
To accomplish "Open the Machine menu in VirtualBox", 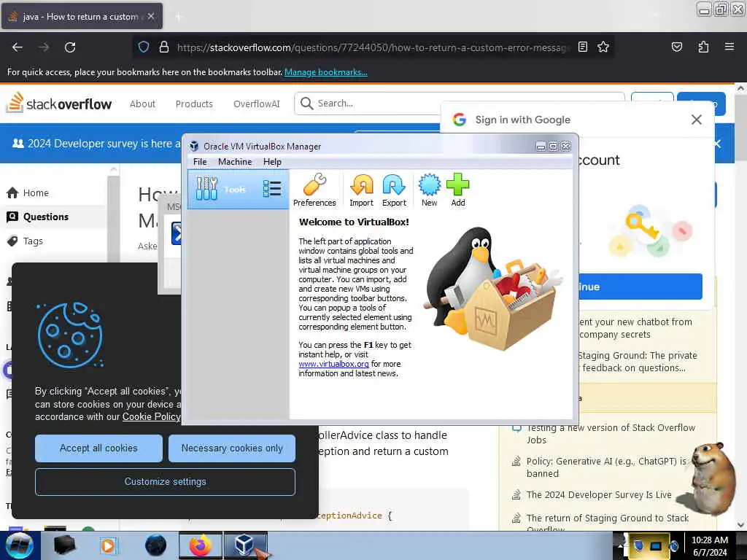I will [235, 162].
